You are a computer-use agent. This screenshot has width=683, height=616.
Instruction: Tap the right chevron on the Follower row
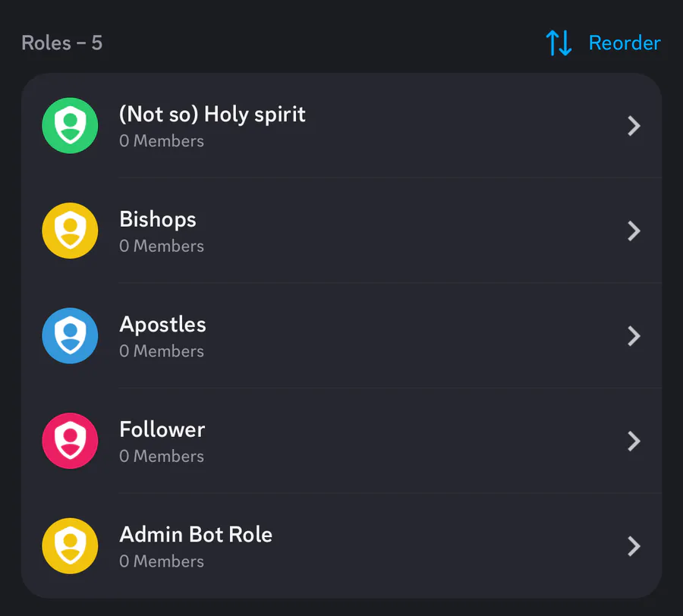[x=634, y=441]
